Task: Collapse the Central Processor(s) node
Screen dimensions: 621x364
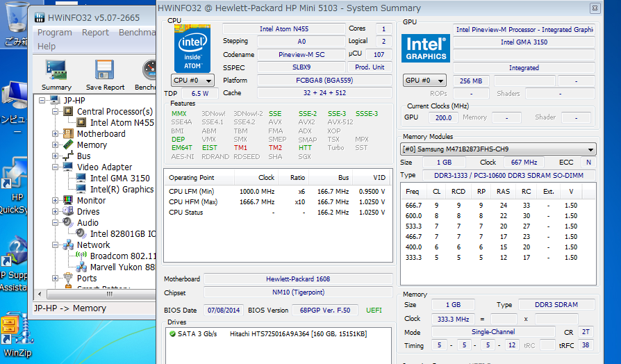Action: pos(55,112)
